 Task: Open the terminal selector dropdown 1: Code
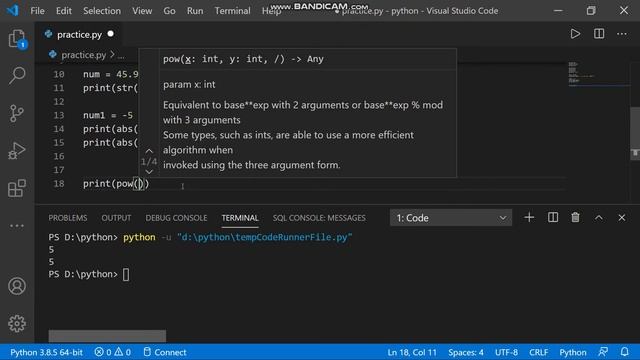coord(451,218)
